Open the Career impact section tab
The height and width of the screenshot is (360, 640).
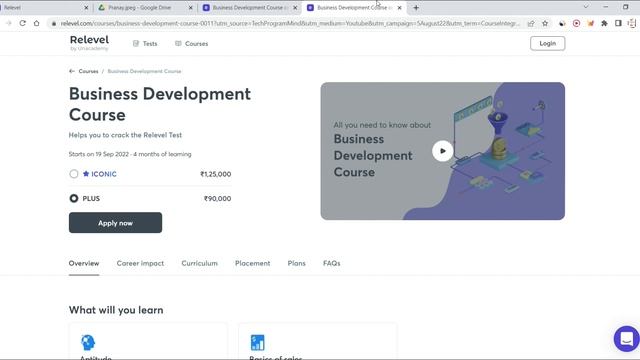point(140,263)
